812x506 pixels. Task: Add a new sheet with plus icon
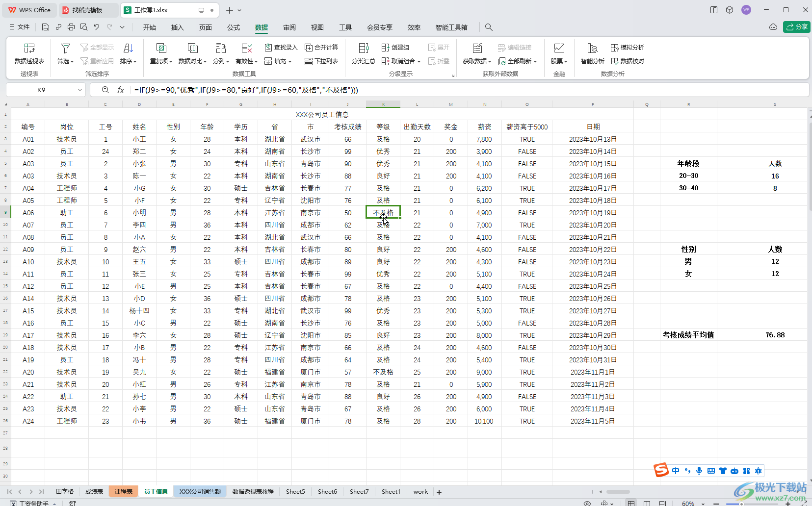439,492
